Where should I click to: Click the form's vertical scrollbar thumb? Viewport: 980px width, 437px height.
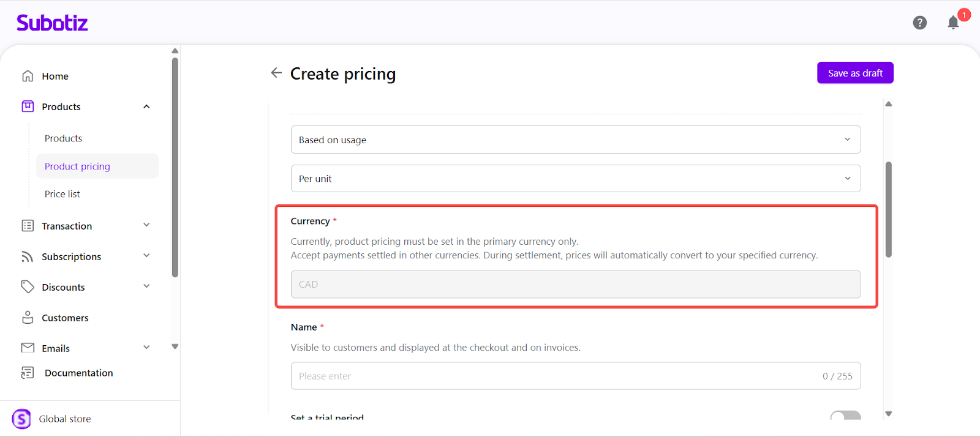(x=889, y=209)
